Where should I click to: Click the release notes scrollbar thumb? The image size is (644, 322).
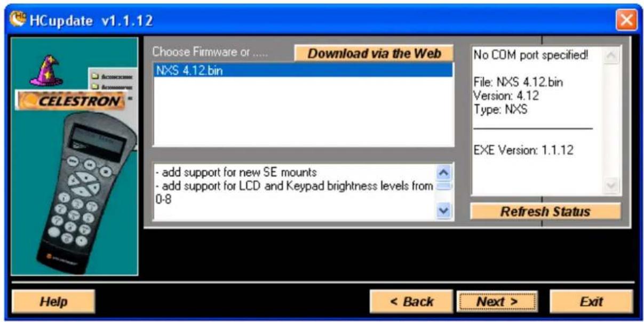pyautogui.click(x=443, y=186)
